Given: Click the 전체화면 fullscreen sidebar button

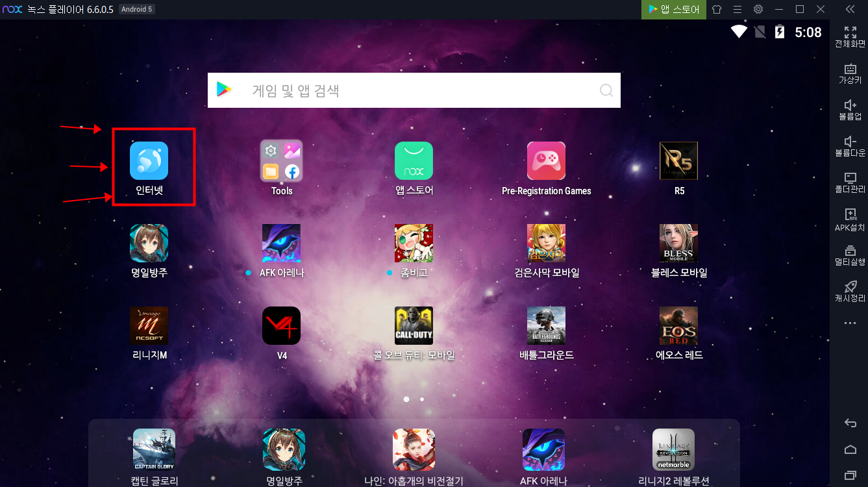Looking at the screenshot, I should pyautogui.click(x=850, y=37).
